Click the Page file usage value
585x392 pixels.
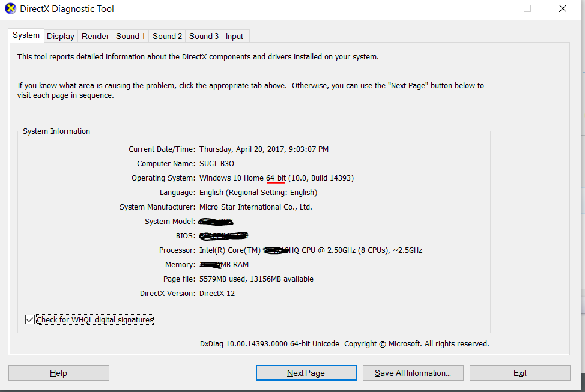pos(256,279)
